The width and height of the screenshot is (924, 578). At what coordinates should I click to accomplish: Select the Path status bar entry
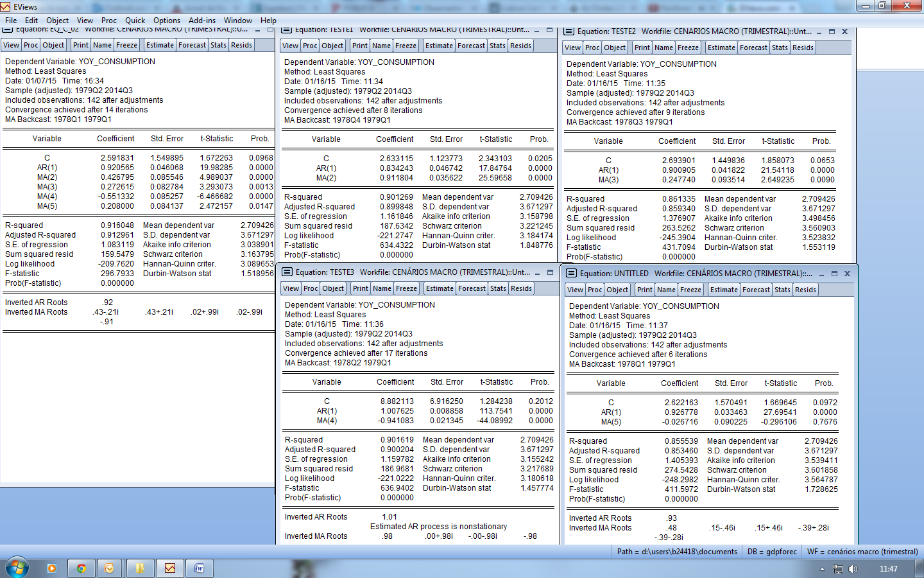677,552
